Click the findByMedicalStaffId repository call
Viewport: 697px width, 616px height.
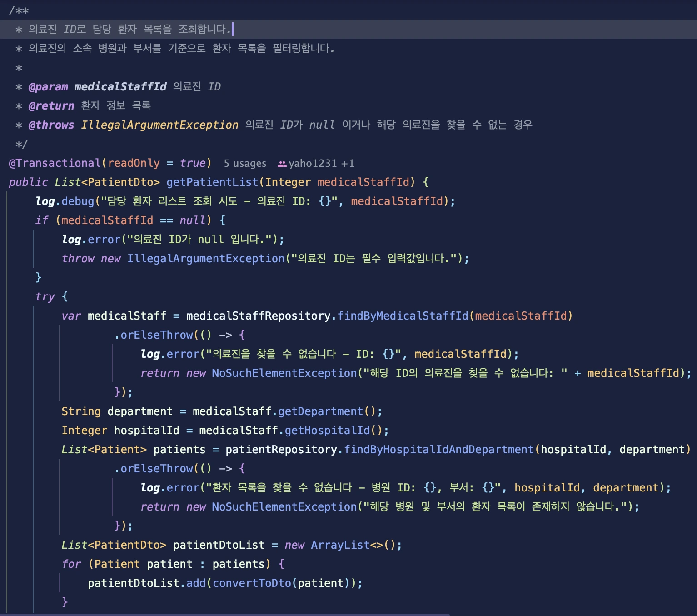point(403,316)
